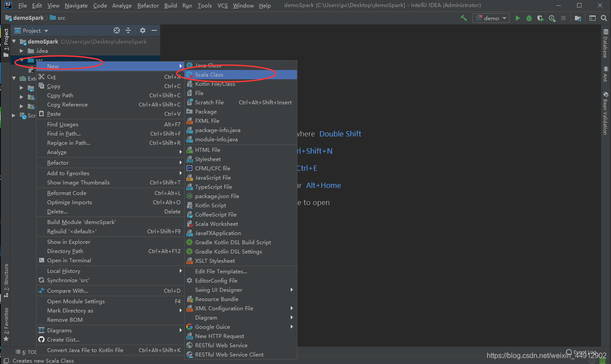Open the Navigate menu in menu bar

coord(76,5)
